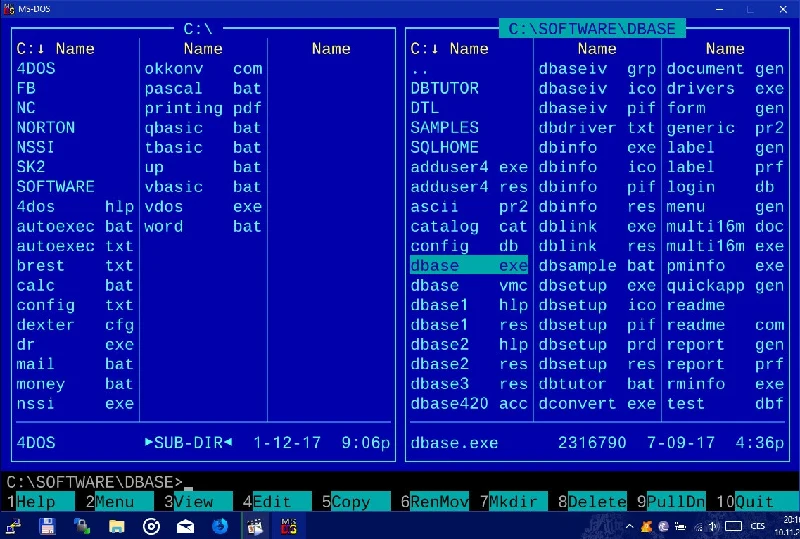Click the 1 Help function key button

pyautogui.click(x=40, y=502)
